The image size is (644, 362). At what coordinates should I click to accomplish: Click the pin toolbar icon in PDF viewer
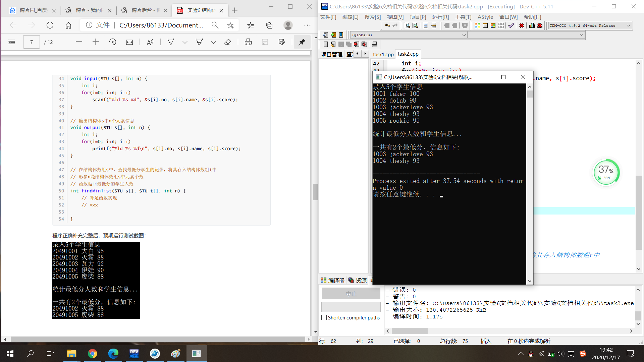pos(302,42)
